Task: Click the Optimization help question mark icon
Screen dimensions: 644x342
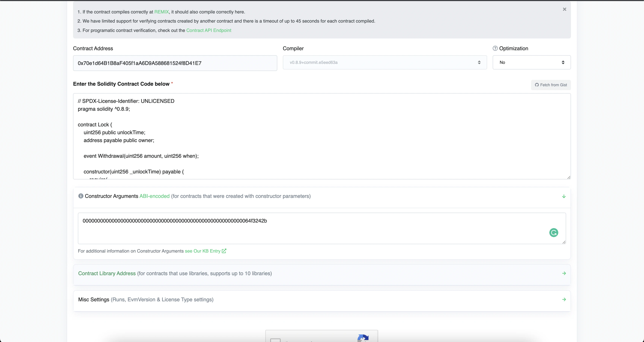Action: (495, 48)
